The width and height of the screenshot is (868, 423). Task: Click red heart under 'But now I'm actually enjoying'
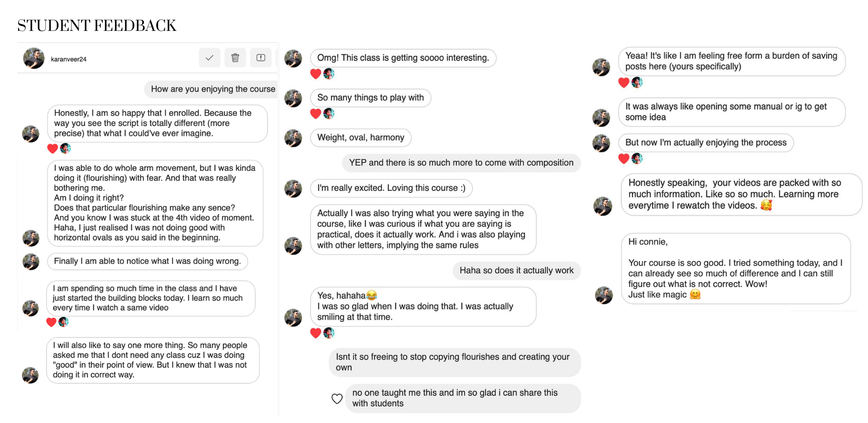pos(624,159)
